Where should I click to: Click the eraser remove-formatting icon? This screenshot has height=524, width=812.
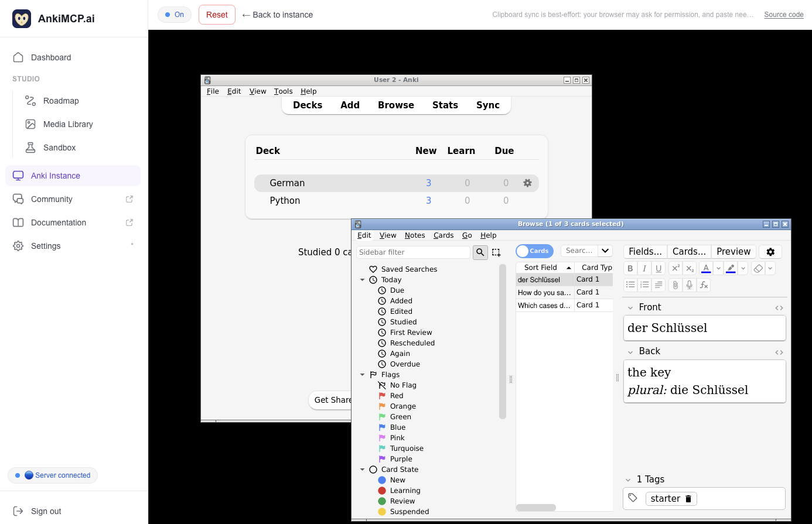coord(758,268)
